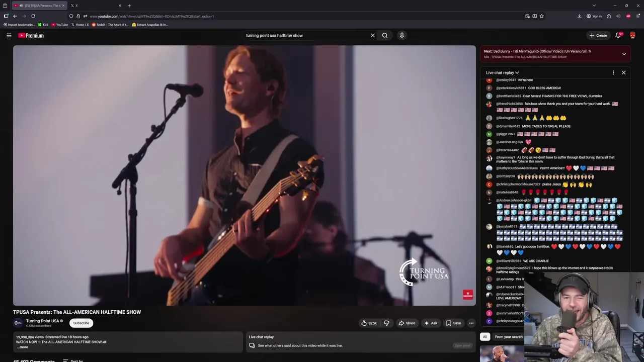Open the padlock site information
This screenshot has height=362, width=644.
pos(78,16)
